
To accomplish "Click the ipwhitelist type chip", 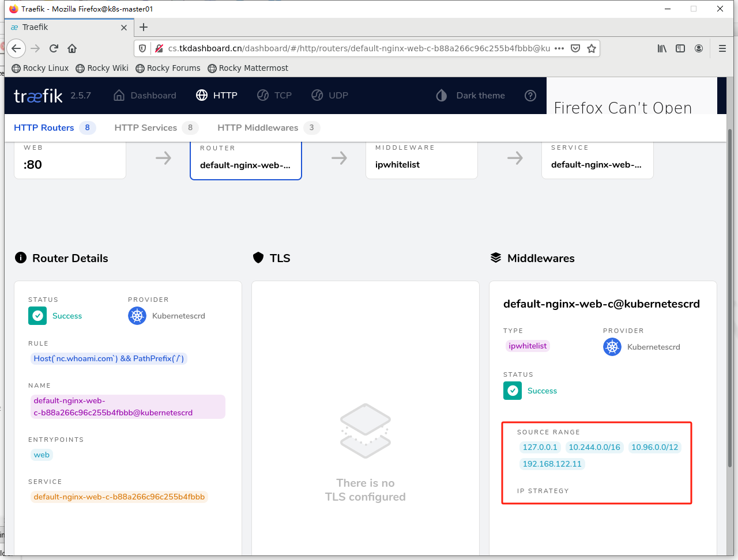I will [528, 346].
